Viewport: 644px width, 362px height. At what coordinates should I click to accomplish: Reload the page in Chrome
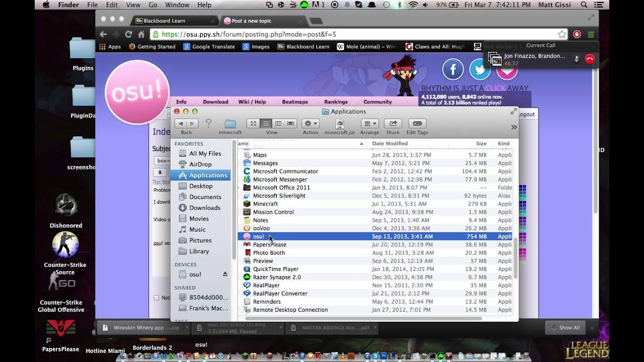(x=128, y=34)
